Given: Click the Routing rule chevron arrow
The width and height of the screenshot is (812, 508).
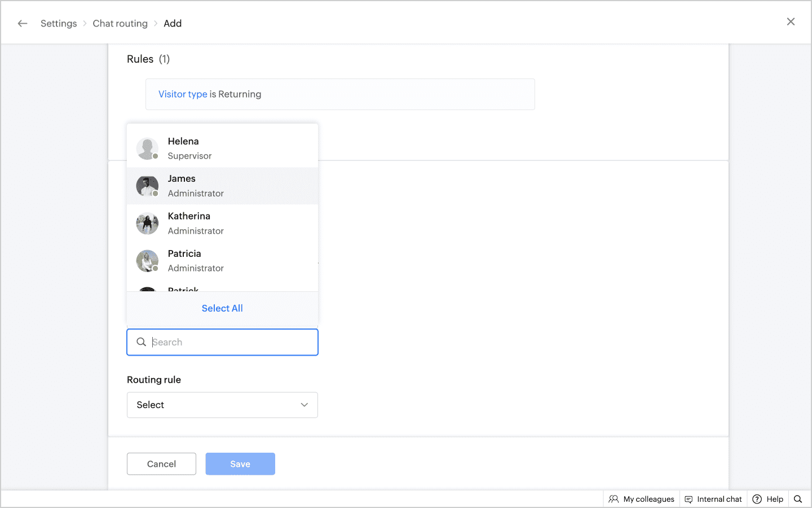Looking at the screenshot, I should point(304,405).
